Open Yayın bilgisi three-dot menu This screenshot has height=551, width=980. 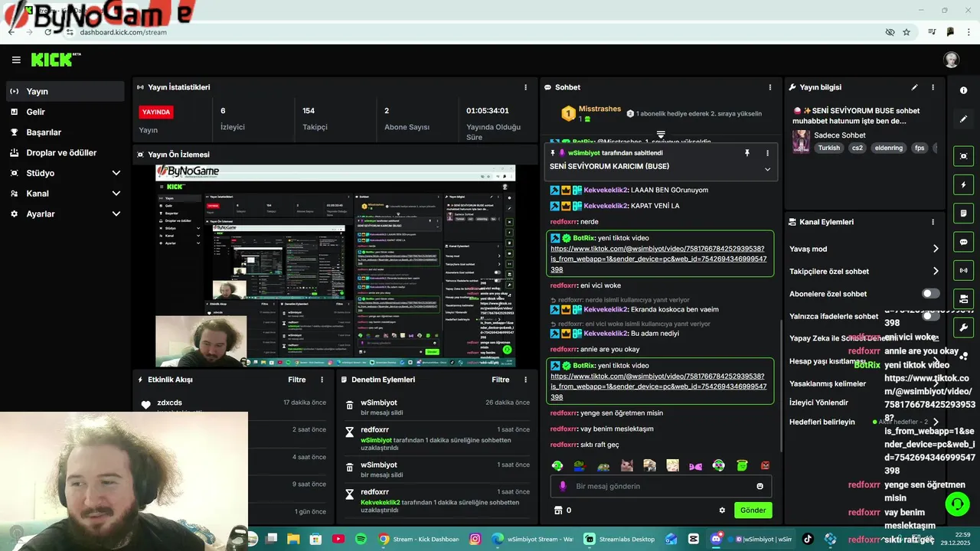click(x=933, y=87)
